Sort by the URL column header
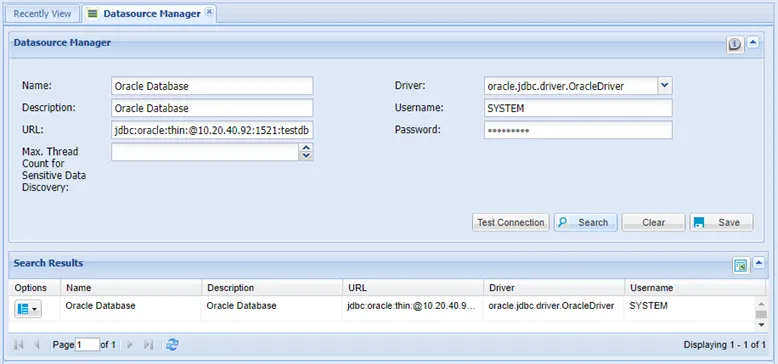Screen dimensions: 778x364 (413, 288)
